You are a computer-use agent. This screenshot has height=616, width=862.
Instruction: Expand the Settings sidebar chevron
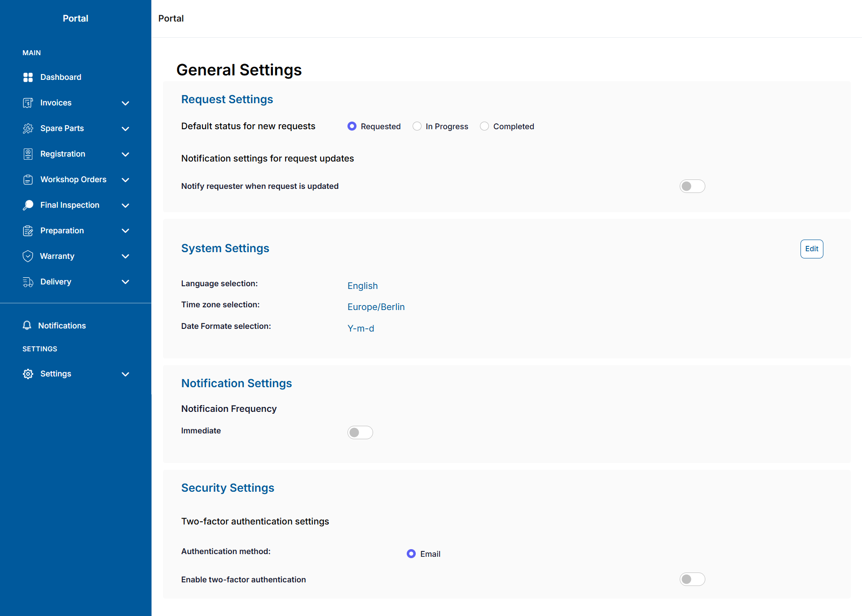(126, 374)
